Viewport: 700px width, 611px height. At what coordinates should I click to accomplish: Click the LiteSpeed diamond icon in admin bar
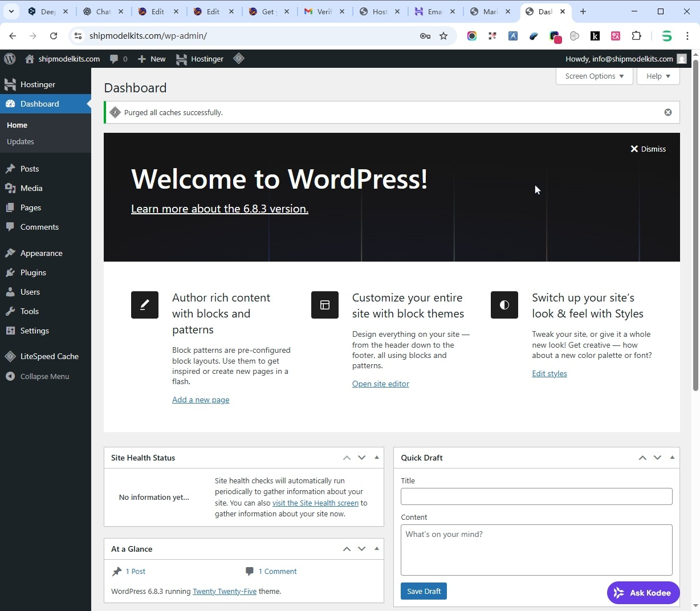coord(239,59)
